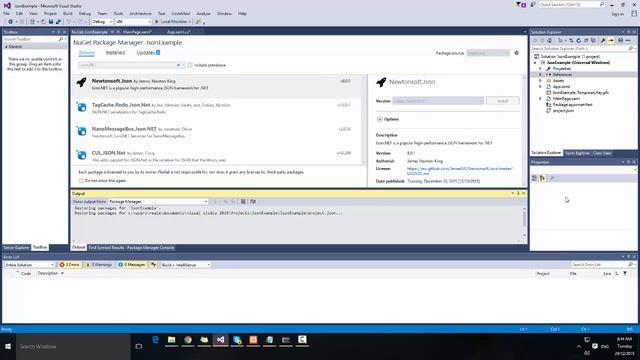640x360 pixels.
Task: Click the Preview Selected Items icon
Action: click(611, 40)
